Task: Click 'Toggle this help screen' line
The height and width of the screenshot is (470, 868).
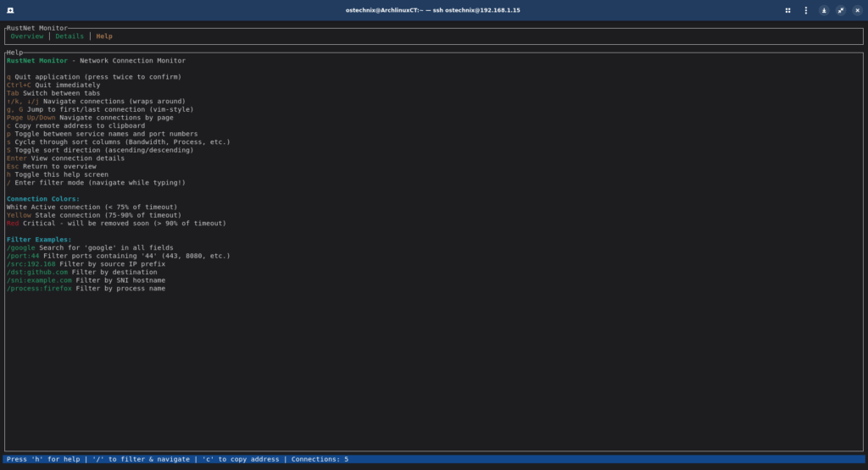Action: (58, 174)
